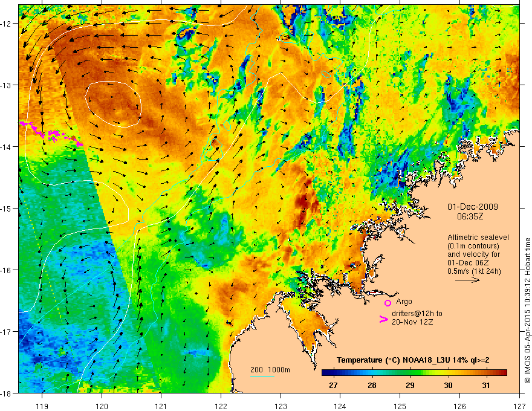Click the longitude axis label 127
This screenshot has height=411, width=532.
coord(519,406)
